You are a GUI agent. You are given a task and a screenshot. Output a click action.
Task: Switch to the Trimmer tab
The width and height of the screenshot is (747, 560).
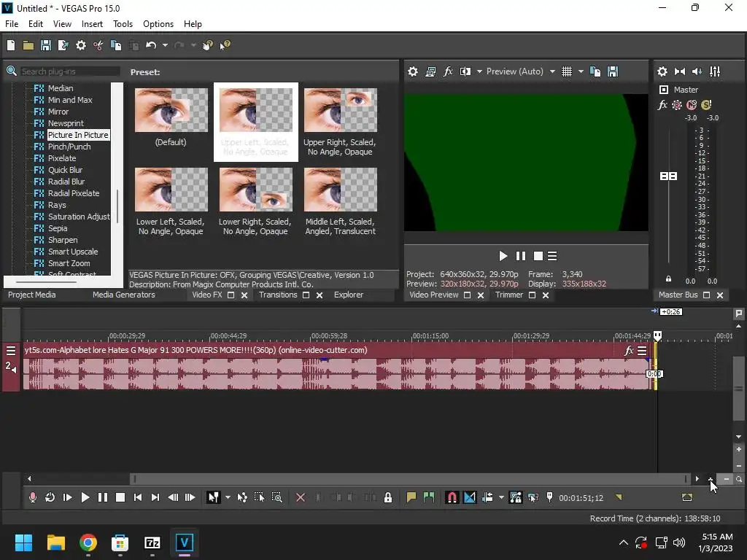tap(508, 295)
